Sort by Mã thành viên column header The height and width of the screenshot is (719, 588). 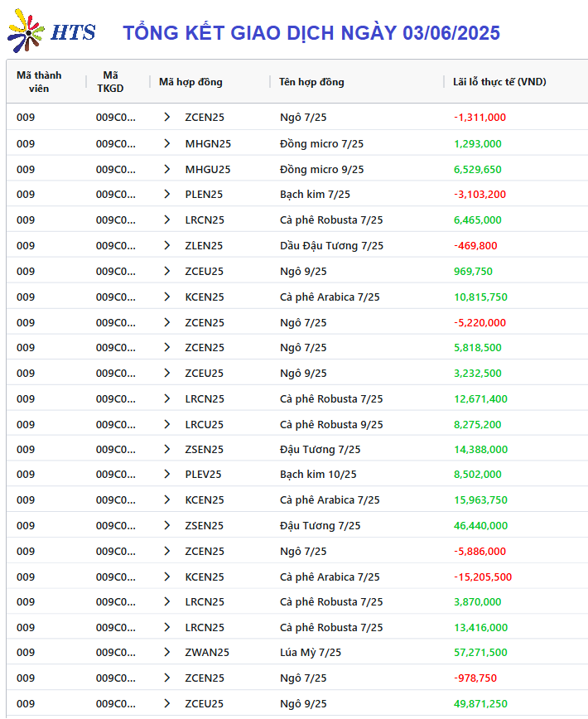(x=39, y=82)
